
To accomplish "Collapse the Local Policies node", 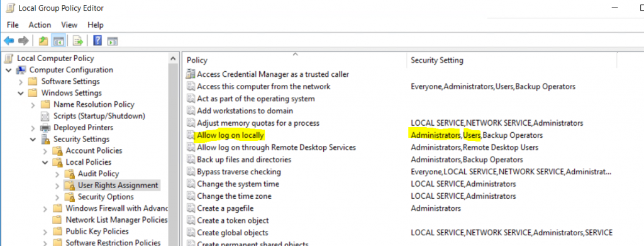I will coord(45,162).
